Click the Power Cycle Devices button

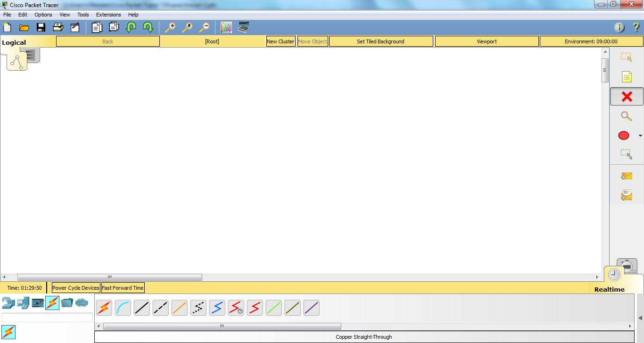pos(76,288)
